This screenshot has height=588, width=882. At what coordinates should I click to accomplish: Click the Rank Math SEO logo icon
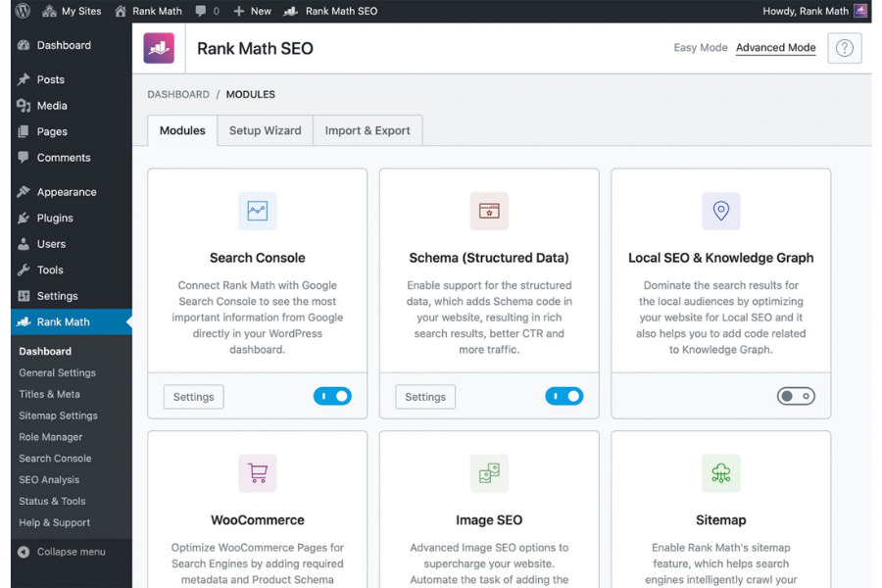coord(160,47)
